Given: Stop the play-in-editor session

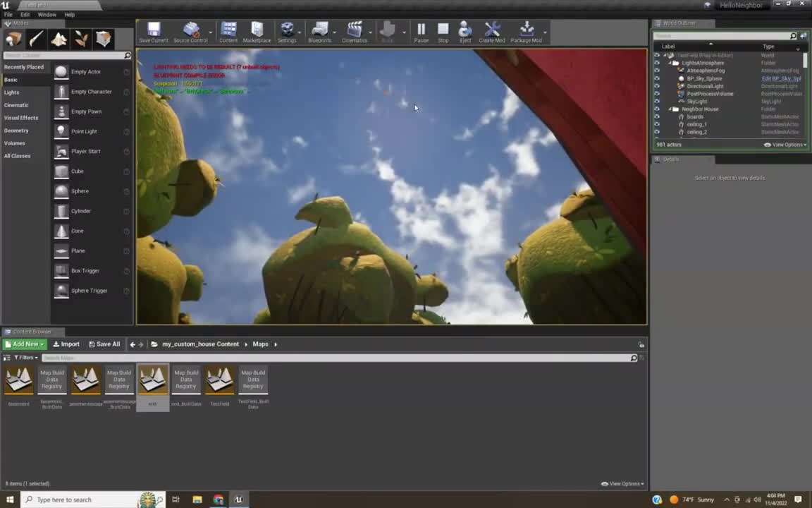Looking at the screenshot, I should 443,32.
